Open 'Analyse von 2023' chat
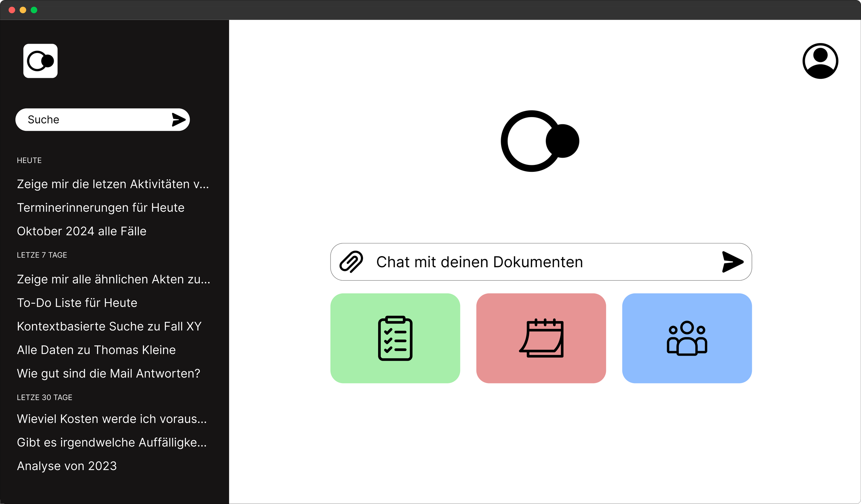 point(67,466)
